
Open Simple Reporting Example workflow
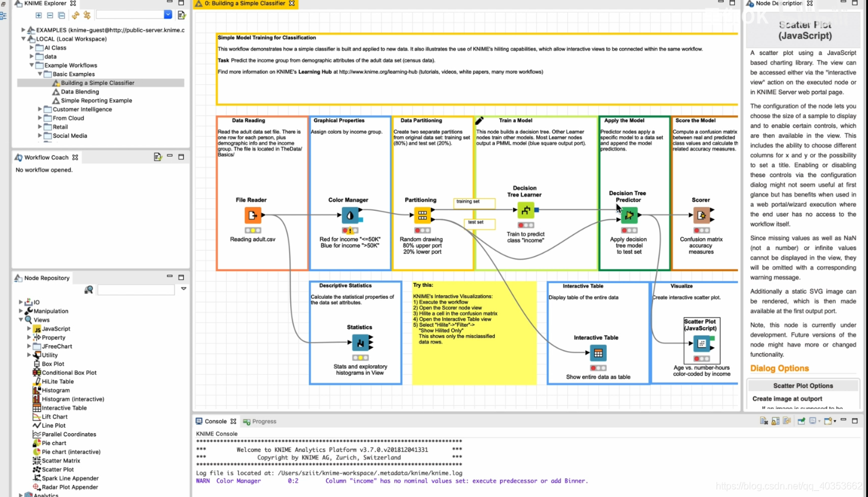click(x=92, y=101)
